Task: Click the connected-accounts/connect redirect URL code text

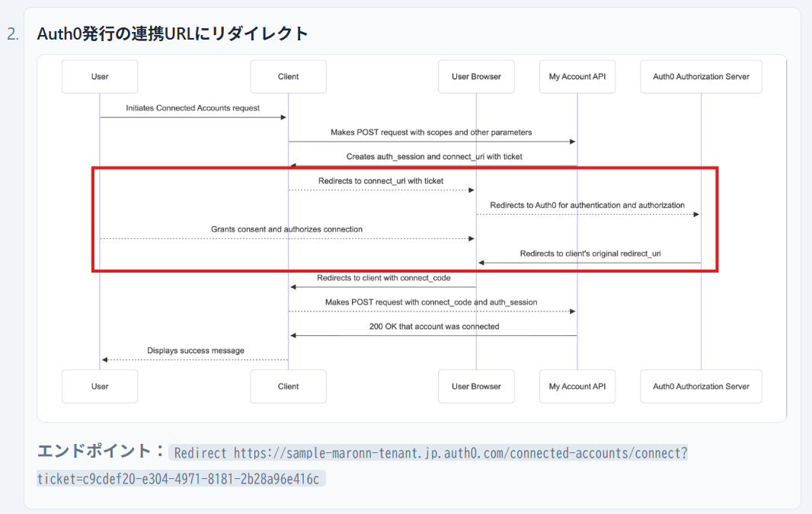Action: click(430, 454)
